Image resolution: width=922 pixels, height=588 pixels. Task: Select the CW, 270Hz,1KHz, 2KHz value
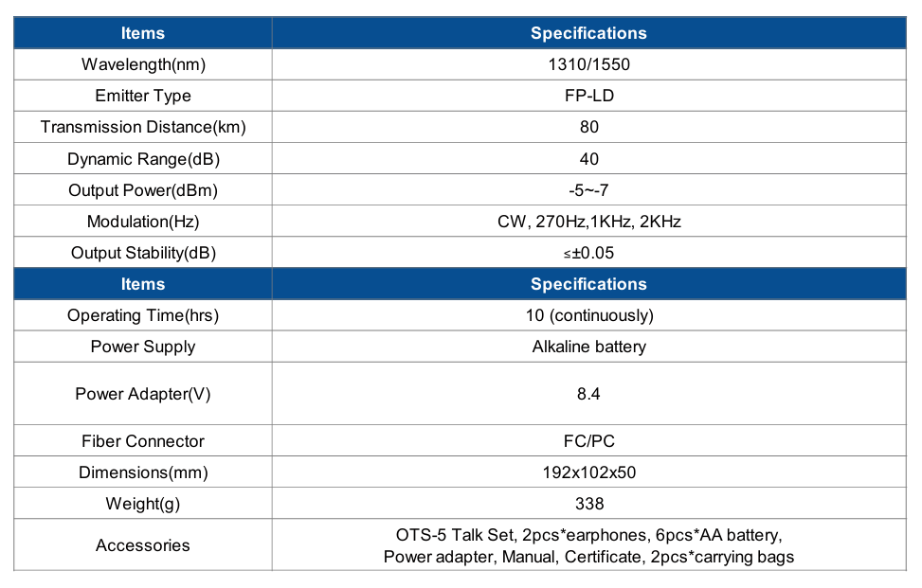tap(588, 222)
